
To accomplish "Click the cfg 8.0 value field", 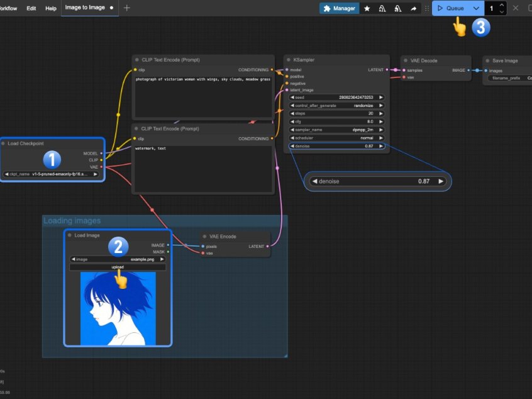I will pos(336,121).
